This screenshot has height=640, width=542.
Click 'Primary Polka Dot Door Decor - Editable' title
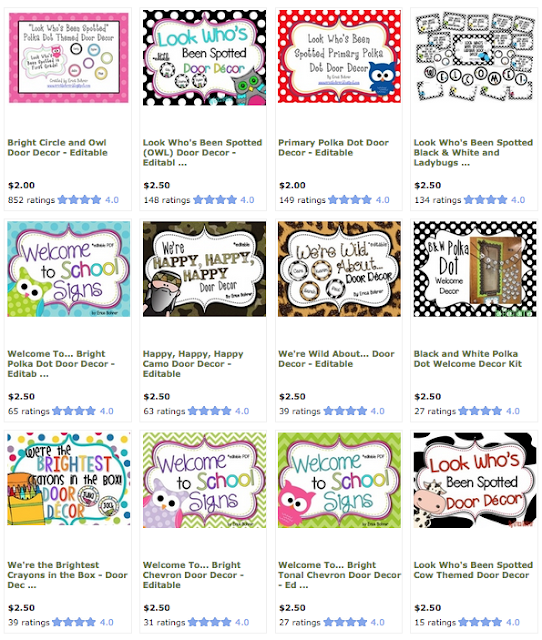pos(333,148)
